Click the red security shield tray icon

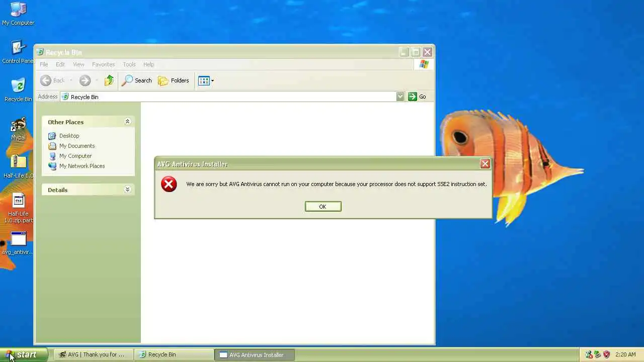[606, 354]
